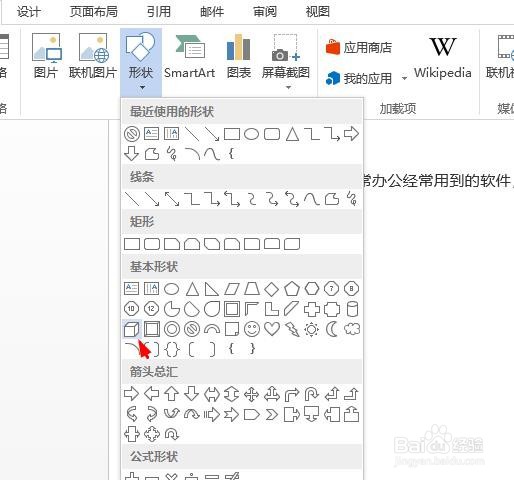The image size is (514, 480).
Task: Insert an online picture via 联机图片
Action: click(93, 56)
